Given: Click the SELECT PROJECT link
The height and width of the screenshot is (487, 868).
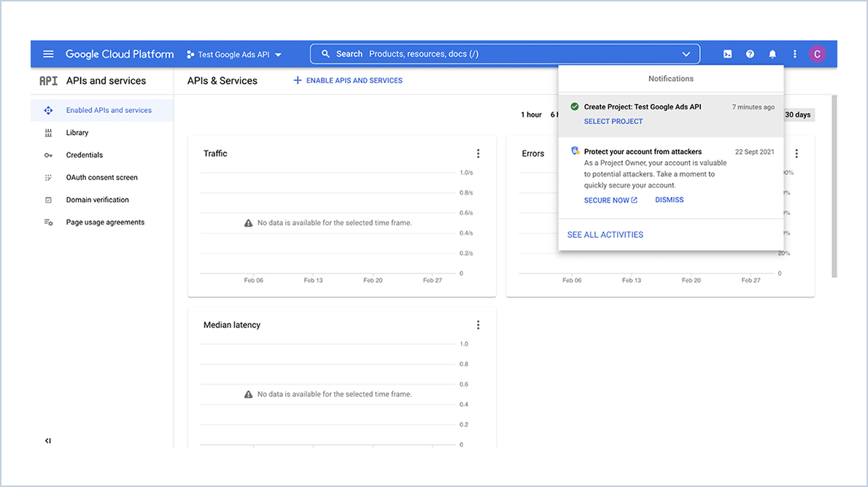Looking at the screenshot, I should [x=613, y=121].
